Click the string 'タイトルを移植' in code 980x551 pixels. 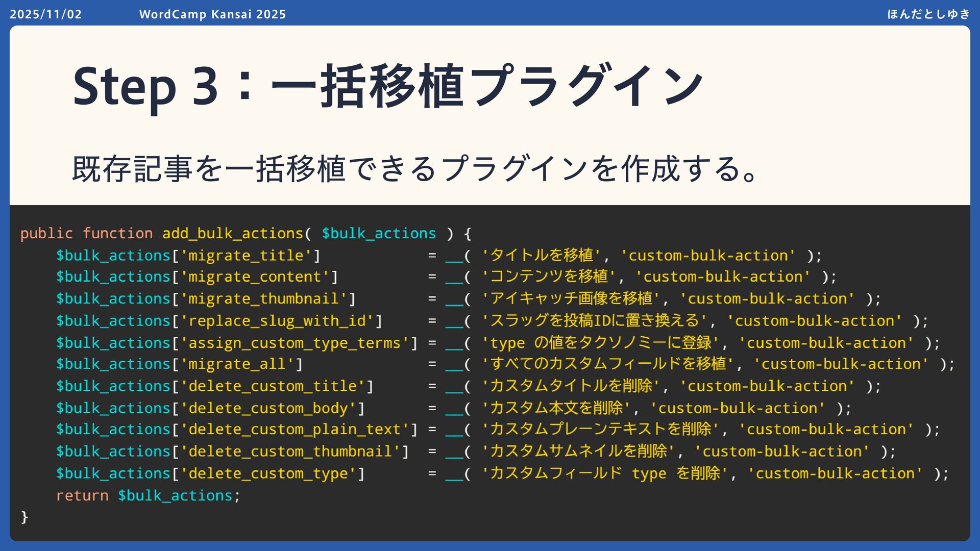(541, 256)
